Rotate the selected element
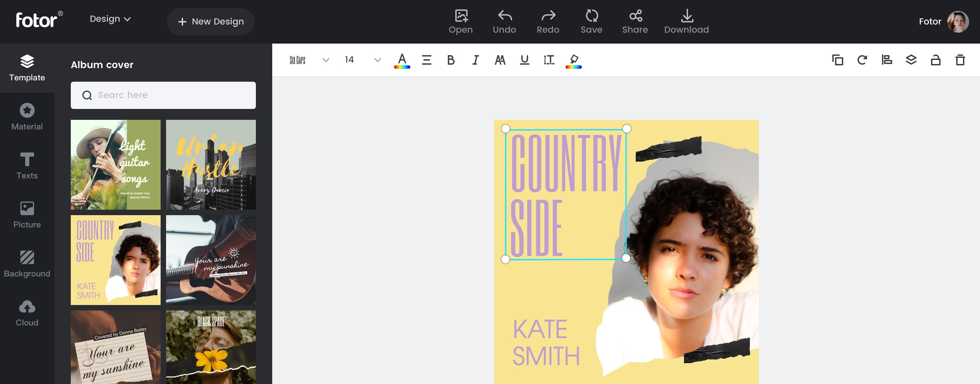The width and height of the screenshot is (980, 384). point(862,60)
